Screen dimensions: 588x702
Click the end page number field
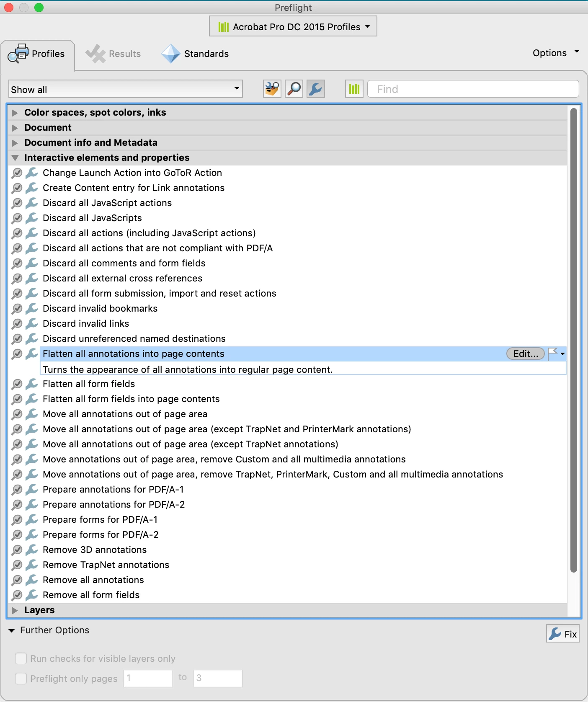(x=218, y=678)
